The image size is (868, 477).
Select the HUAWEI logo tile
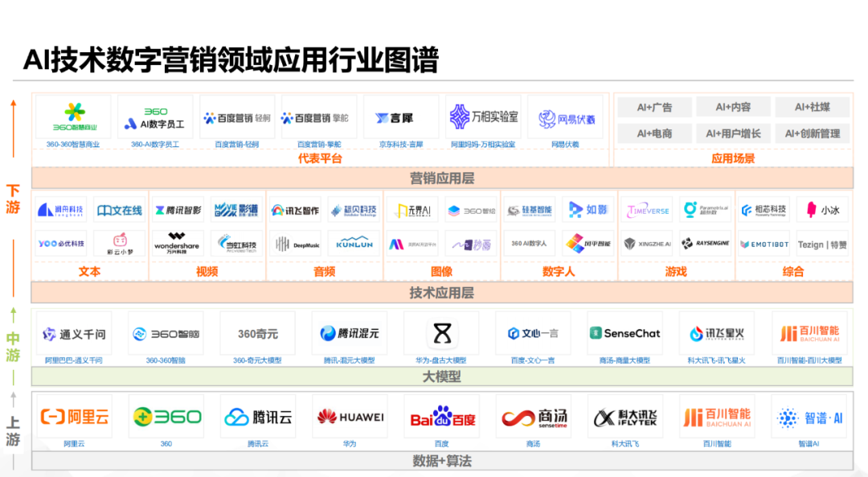click(x=350, y=417)
